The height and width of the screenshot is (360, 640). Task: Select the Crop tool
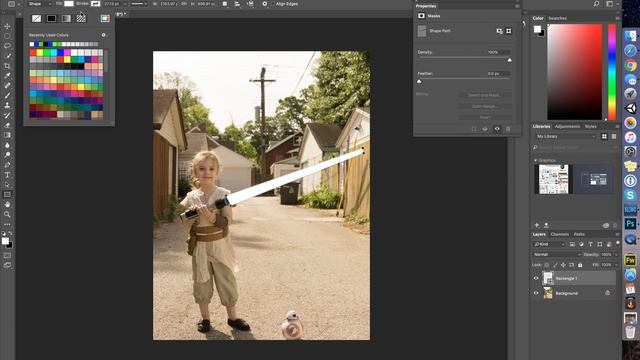click(x=7, y=66)
